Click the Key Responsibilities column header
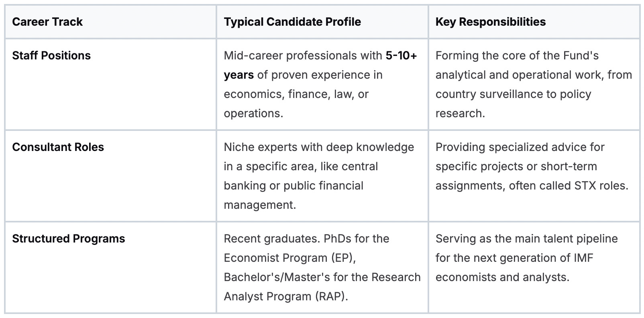The height and width of the screenshot is (318, 644). (x=491, y=22)
